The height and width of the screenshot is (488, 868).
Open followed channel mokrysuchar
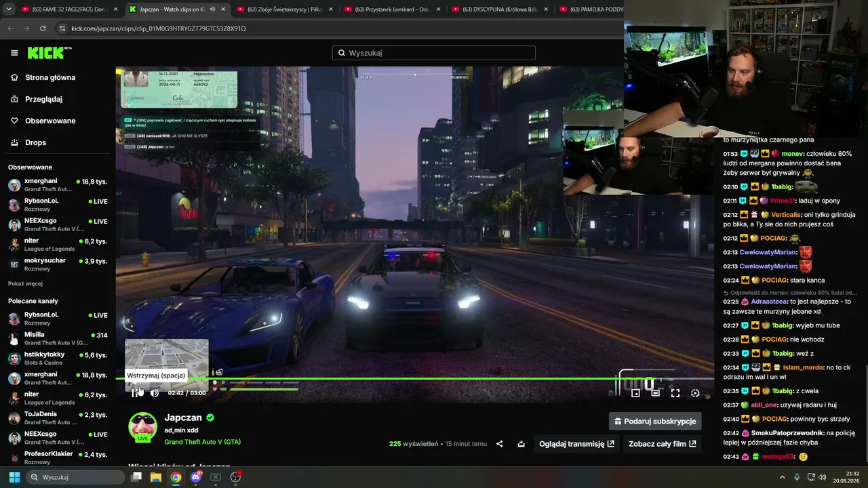(x=58, y=264)
